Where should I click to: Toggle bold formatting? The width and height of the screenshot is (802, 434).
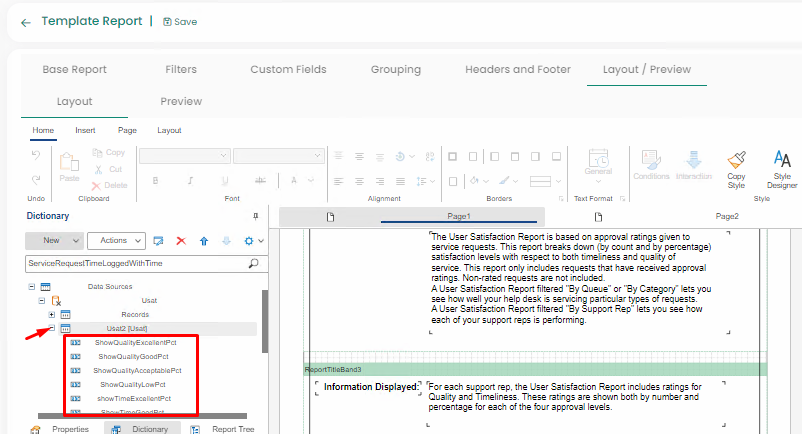(x=155, y=180)
